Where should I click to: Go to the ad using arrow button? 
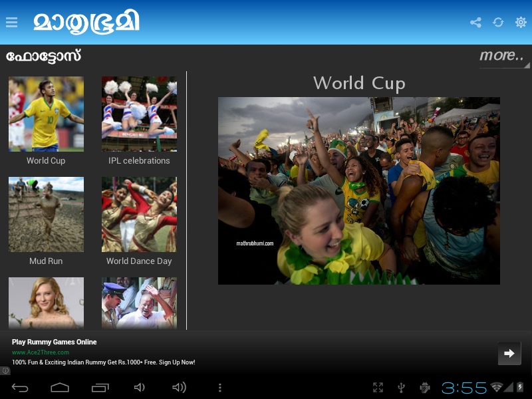pyautogui.click(x=509, y=353)
